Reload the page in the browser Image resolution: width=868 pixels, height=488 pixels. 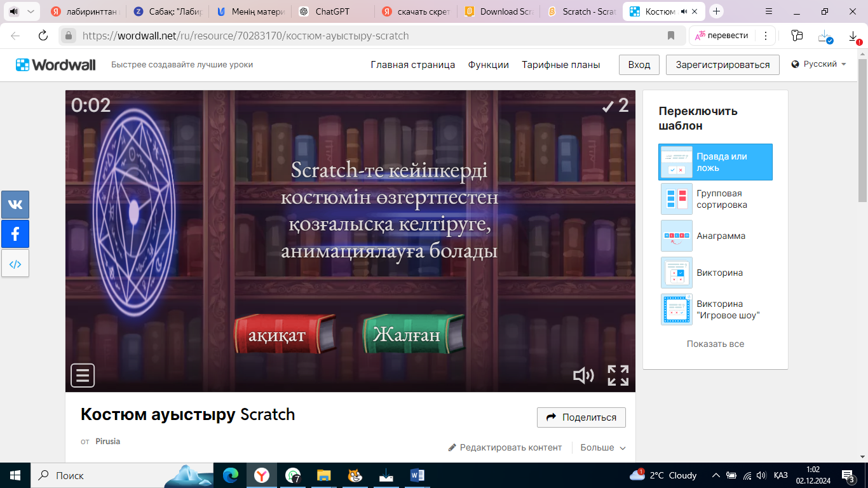click(43, 36)
